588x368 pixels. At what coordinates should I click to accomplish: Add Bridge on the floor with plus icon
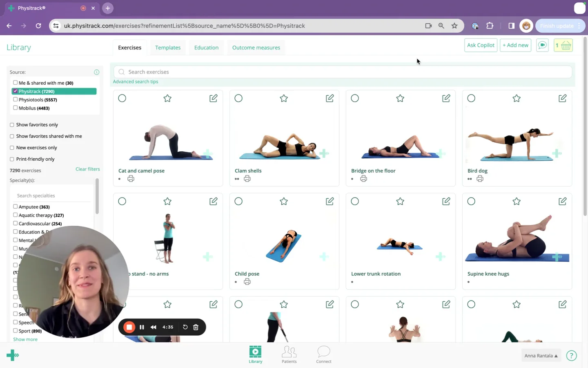(440, 154)
